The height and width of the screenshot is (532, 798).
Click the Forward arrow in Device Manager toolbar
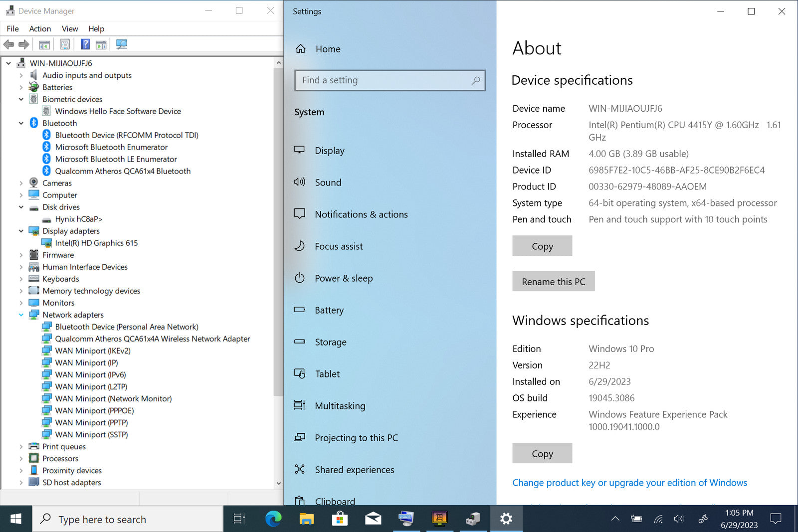[23, 44]
